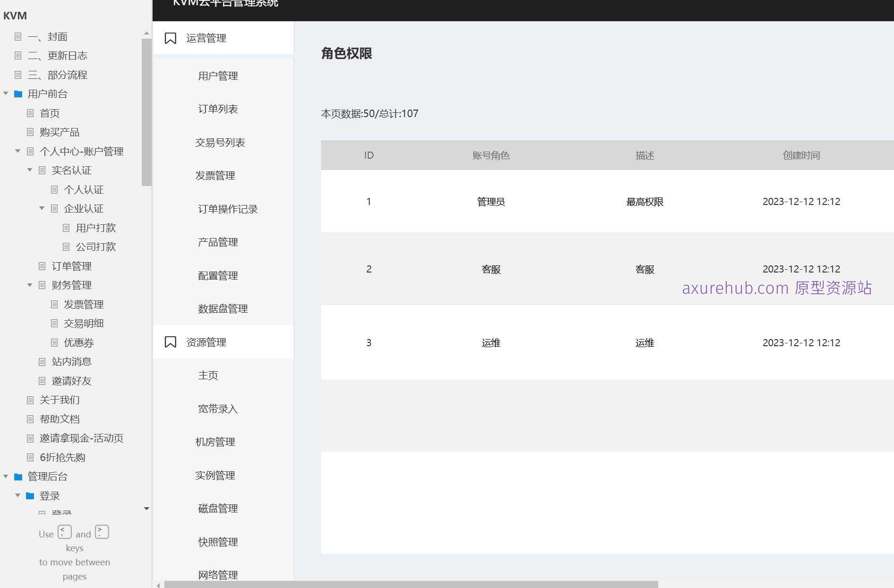Click the right angle-bracket key icon
Screen dimensions: 894x588
pos(102,532)
